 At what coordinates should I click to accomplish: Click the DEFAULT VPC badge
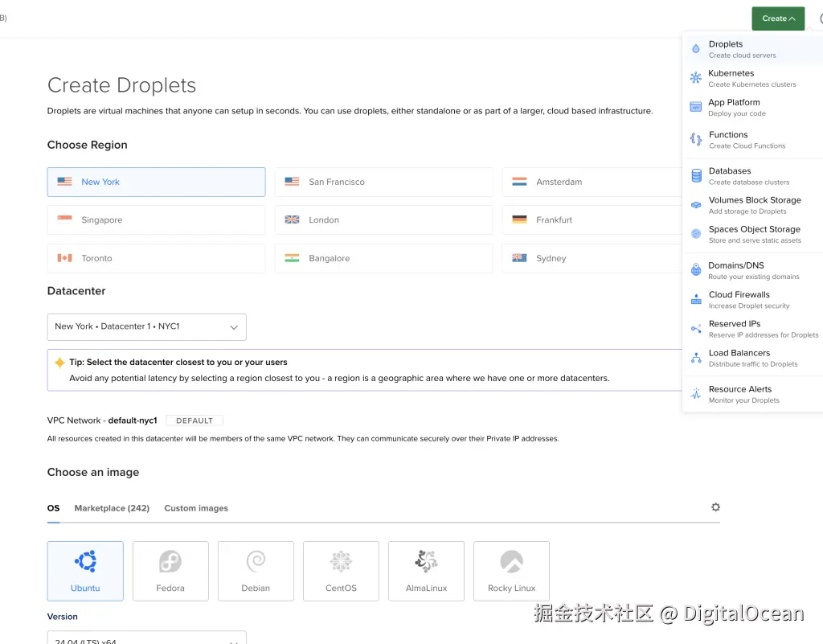(x=194, y=420)
